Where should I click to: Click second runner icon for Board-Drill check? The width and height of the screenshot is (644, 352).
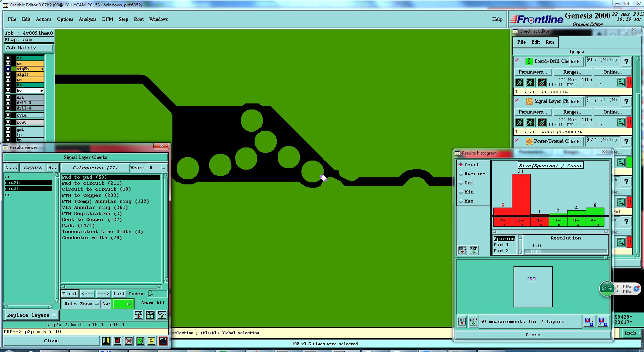[x=531, y=82]
